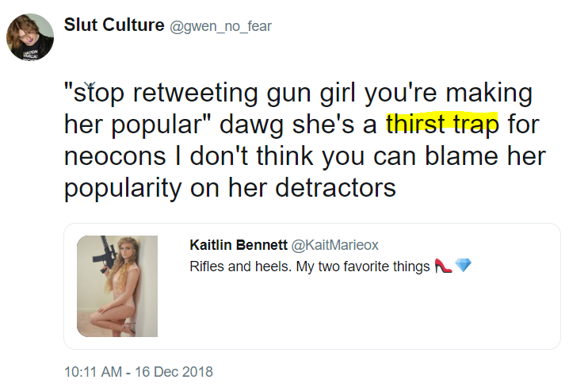Open the 10:11 AM - 16 Dec 2018 timestamp
This screenshot has width=588, height=391.
139,372
